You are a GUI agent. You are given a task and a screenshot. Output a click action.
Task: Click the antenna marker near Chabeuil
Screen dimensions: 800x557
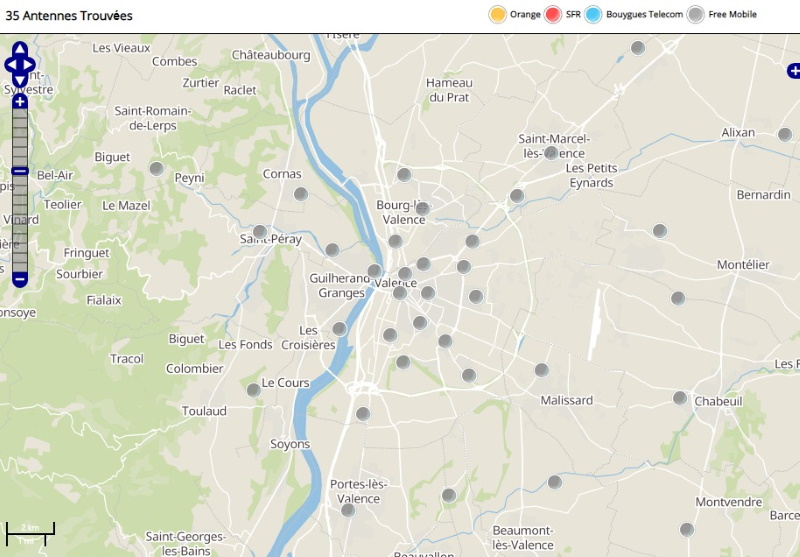point(680,398)
